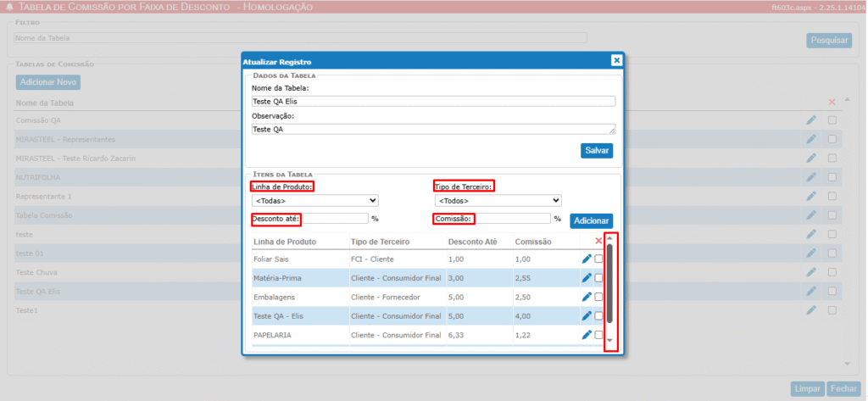Edit the PAPELARIA item row
The width and height of the screenshot is (868, 401).
(587, 335)
